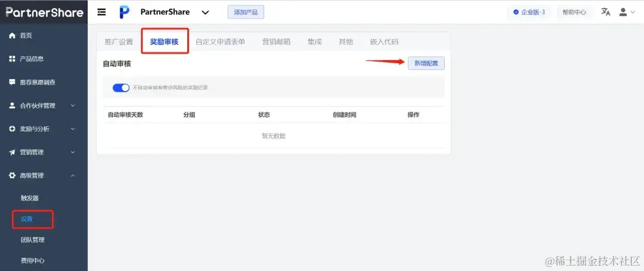The height and width of the screenshot is (271, 644).
Task: Click the blue P product logo
Action: click(125, 13)
